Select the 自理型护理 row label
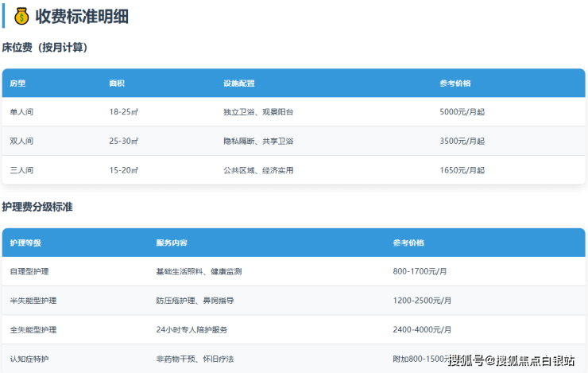 pos(29,271)
